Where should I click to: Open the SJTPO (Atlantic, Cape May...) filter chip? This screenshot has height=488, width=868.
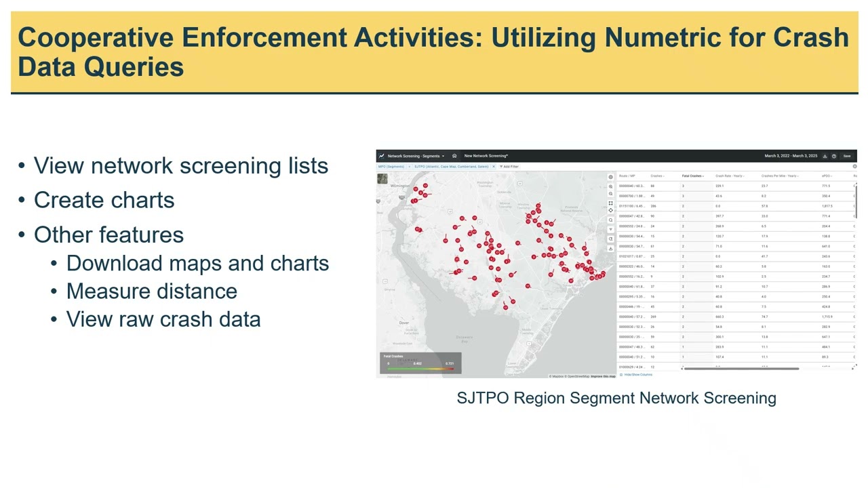[x=452, y=166]
